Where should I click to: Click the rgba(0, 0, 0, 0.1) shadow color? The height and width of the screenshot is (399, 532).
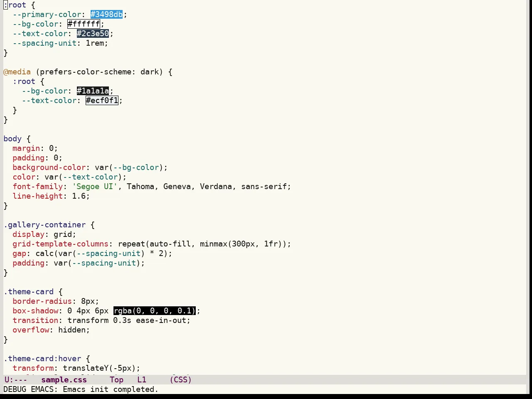[154, 311]
